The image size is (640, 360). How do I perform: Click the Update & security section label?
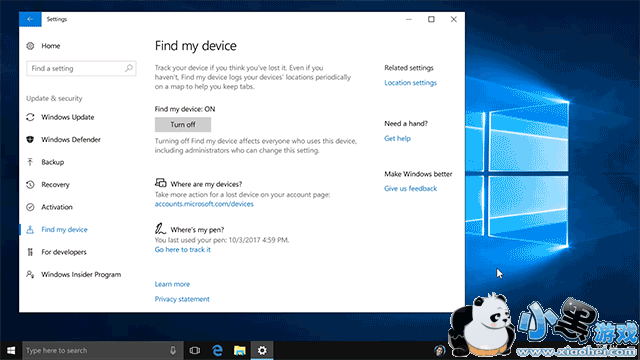54,98
